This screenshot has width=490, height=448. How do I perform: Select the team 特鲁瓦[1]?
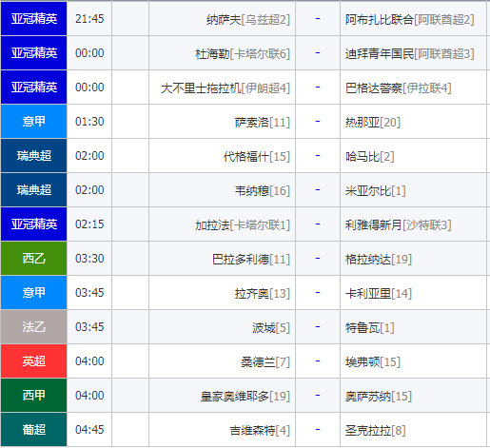(x=369, y=328)
